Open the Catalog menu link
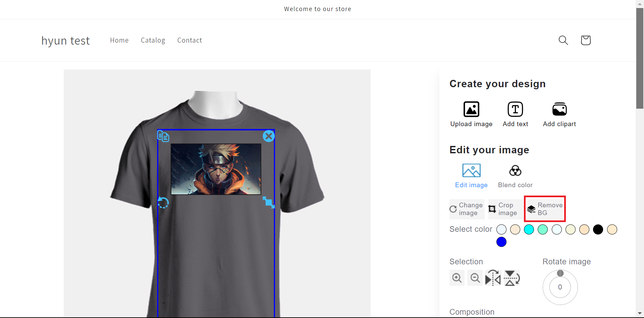The width and height of the screenshot is (644, 318). pyautogui.click(x=153, y=40)
